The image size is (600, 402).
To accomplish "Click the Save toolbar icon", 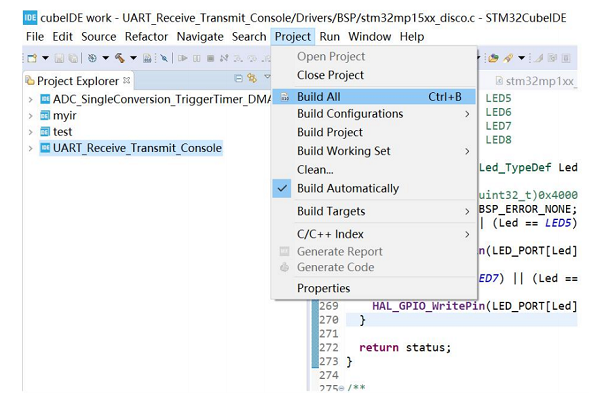I will 59,58.
